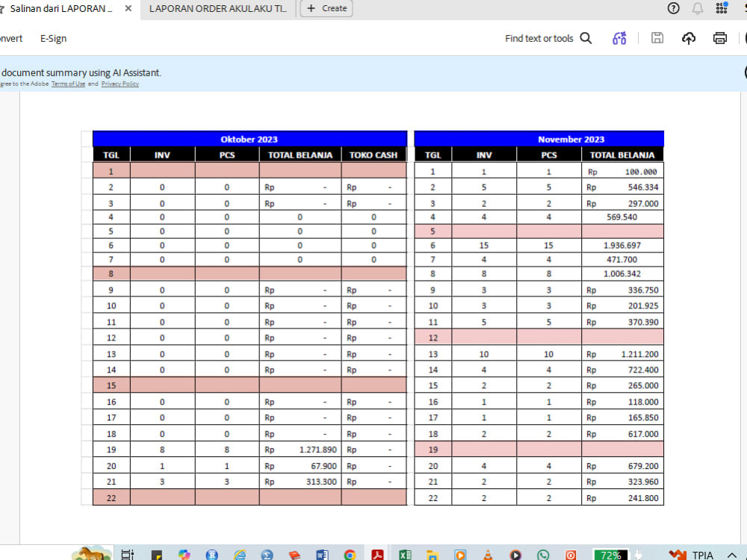The width and height of the screenshot is (747, 560).
Task: Show hidden system tray icons chevron
Action: 732,556
